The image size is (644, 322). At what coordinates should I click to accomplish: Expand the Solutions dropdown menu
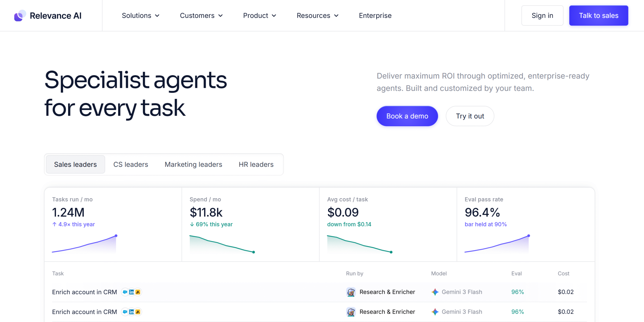click(x=141, y=16)
